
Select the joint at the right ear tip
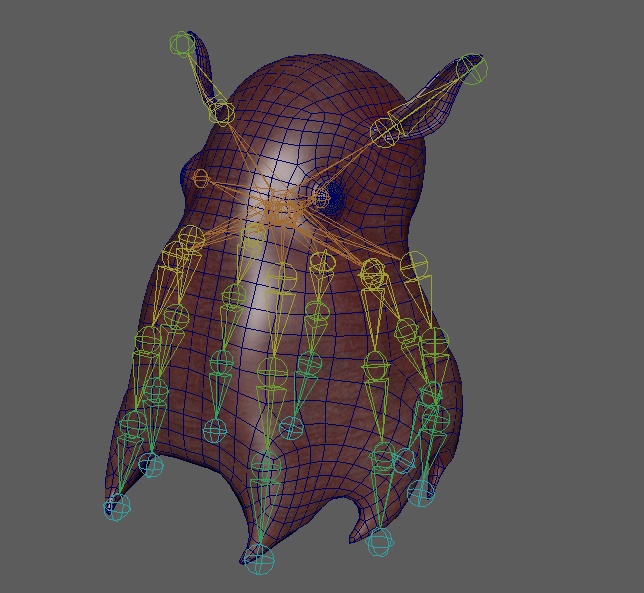coord(474,69)
